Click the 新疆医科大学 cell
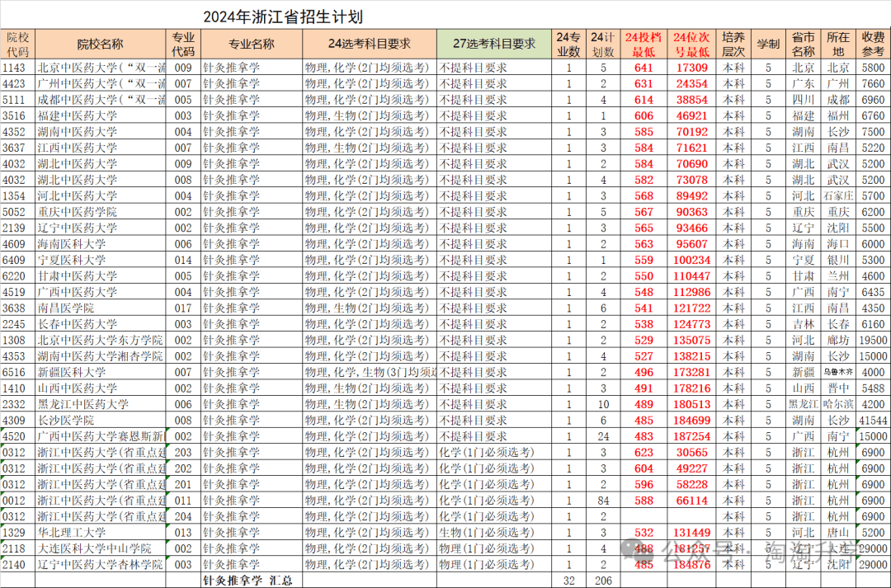 101,372
